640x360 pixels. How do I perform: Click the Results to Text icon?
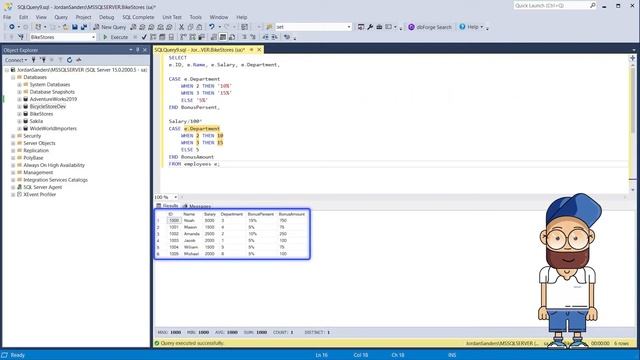coord(214,37)
